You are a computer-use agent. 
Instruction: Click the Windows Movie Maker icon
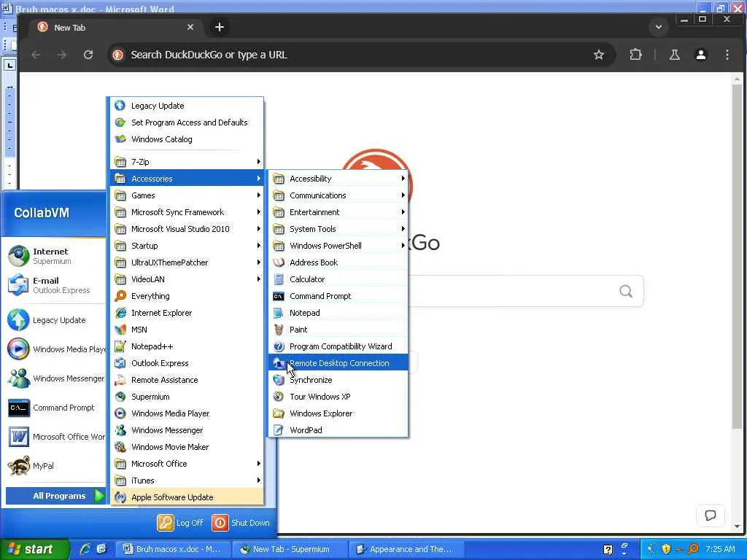120,447
